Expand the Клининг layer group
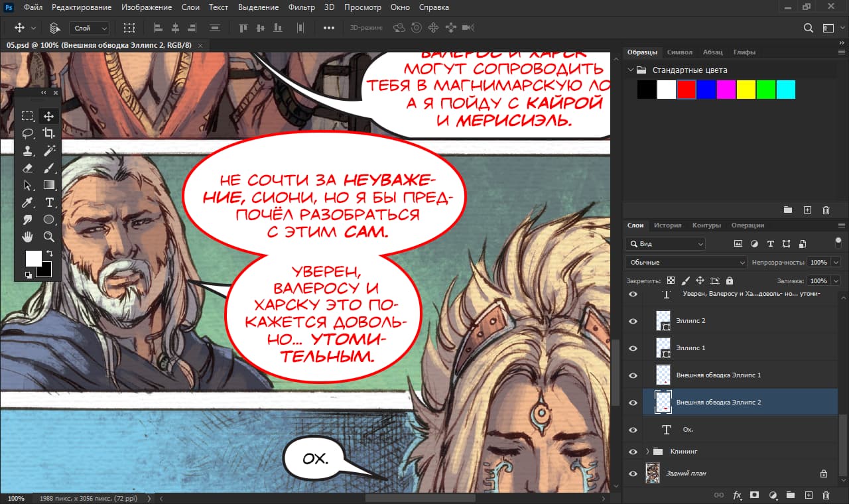 tap(647, 452)
